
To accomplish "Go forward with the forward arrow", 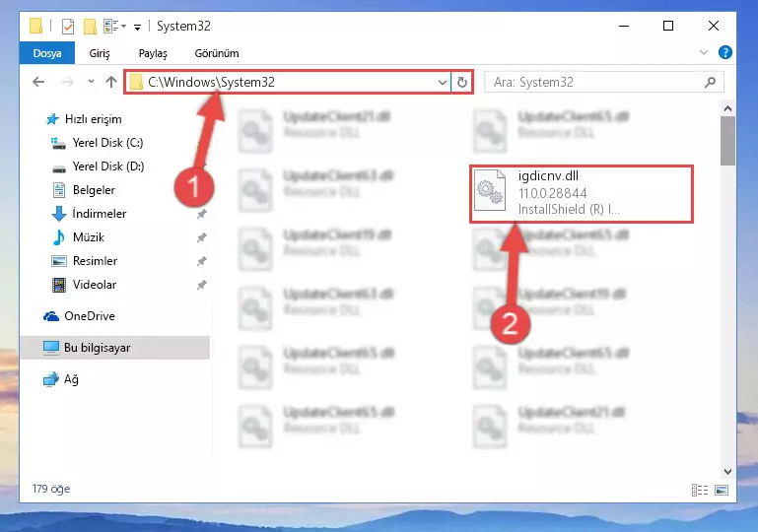I will (68, 82).
